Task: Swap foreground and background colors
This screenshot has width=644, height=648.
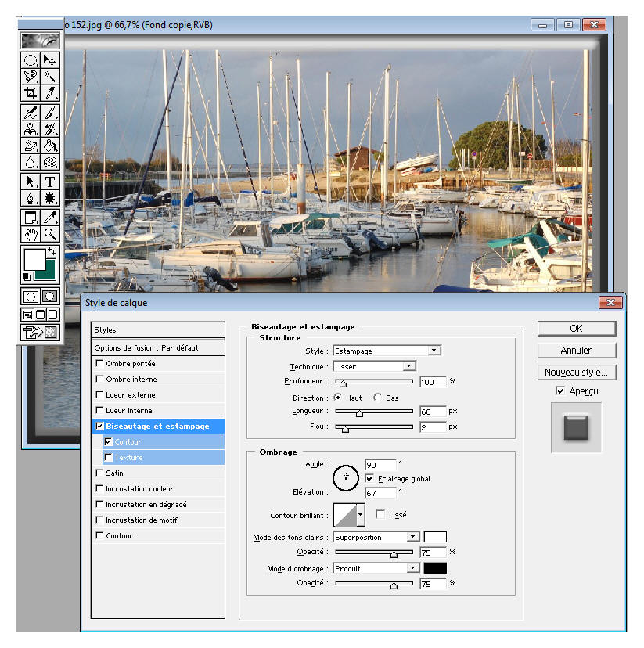Action: tap(52, 251)
